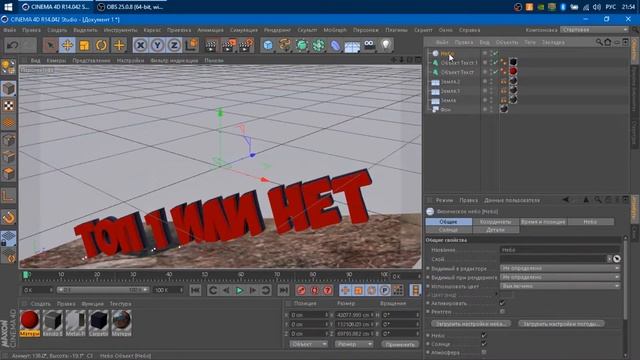Render the active view
This screenshot has width=640, height=360.
coord(211,45)
